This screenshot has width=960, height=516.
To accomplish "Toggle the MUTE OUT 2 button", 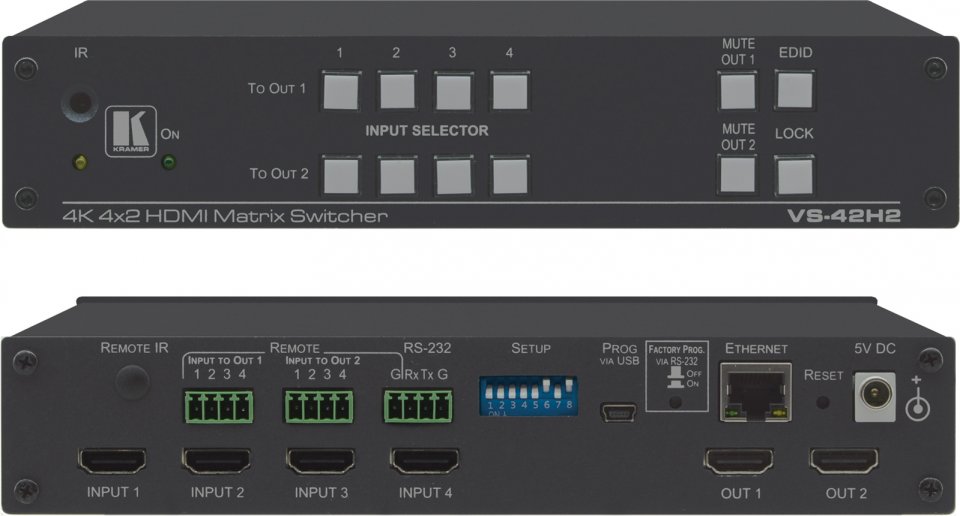I will click(738, 175).
